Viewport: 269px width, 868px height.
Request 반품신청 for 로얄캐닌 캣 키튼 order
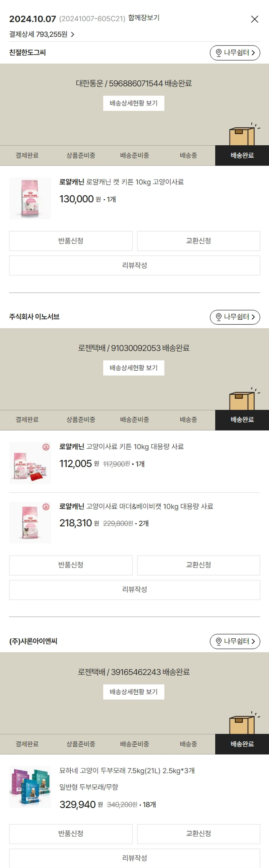[71, 241]
